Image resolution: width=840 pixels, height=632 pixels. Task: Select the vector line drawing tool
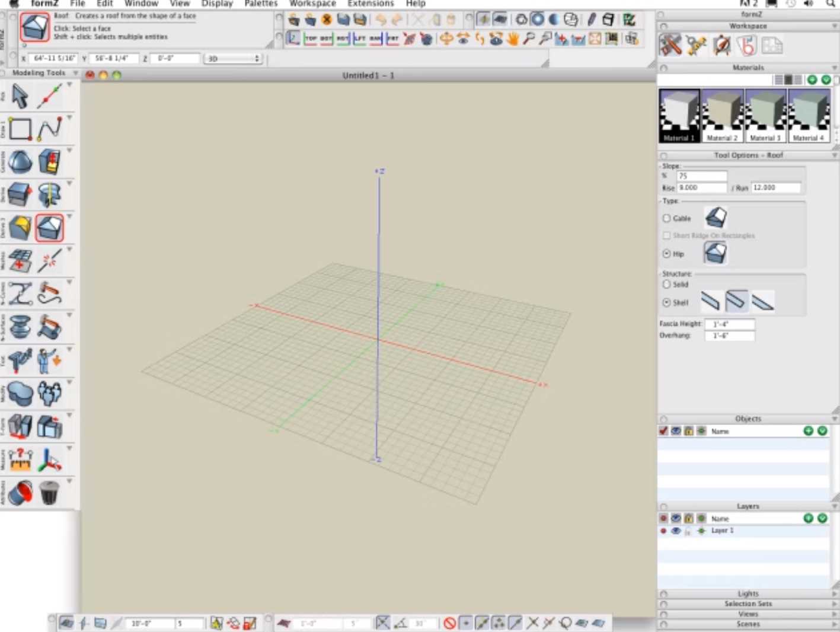[x=50, y=96]
